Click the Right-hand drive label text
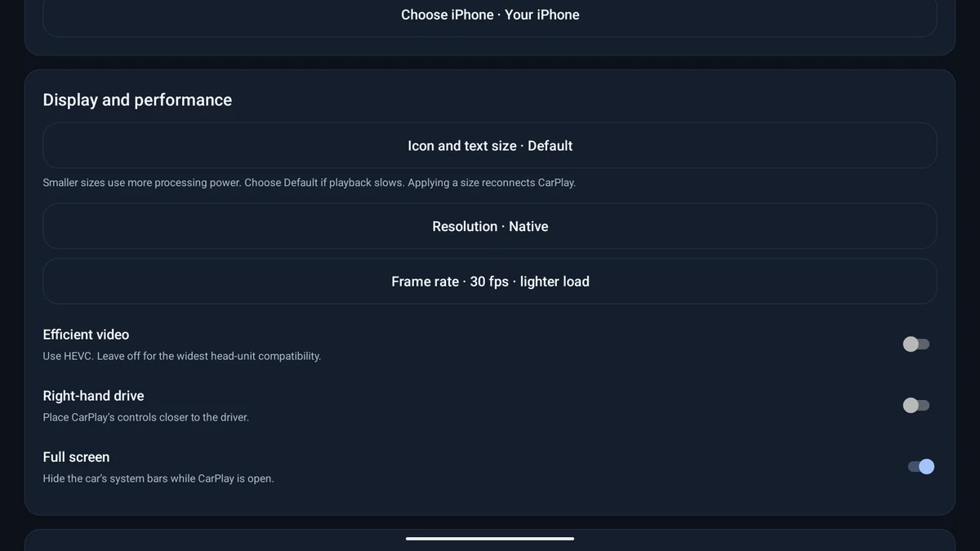Image resolution: width=980 pixels, height=551 pixels. [93, 396]
